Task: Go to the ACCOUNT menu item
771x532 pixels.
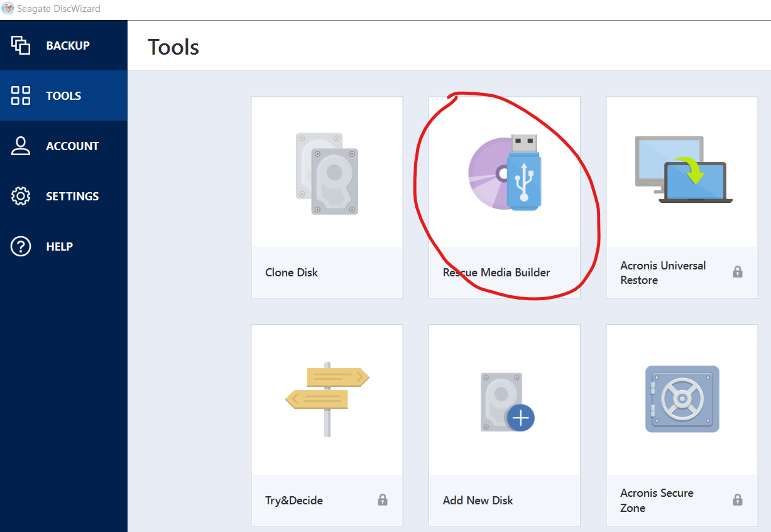Action: click(x=72, y=146)
